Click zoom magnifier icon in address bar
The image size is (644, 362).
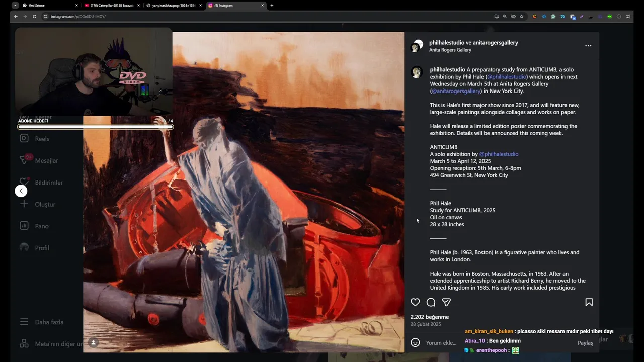[x=505, y=16]
